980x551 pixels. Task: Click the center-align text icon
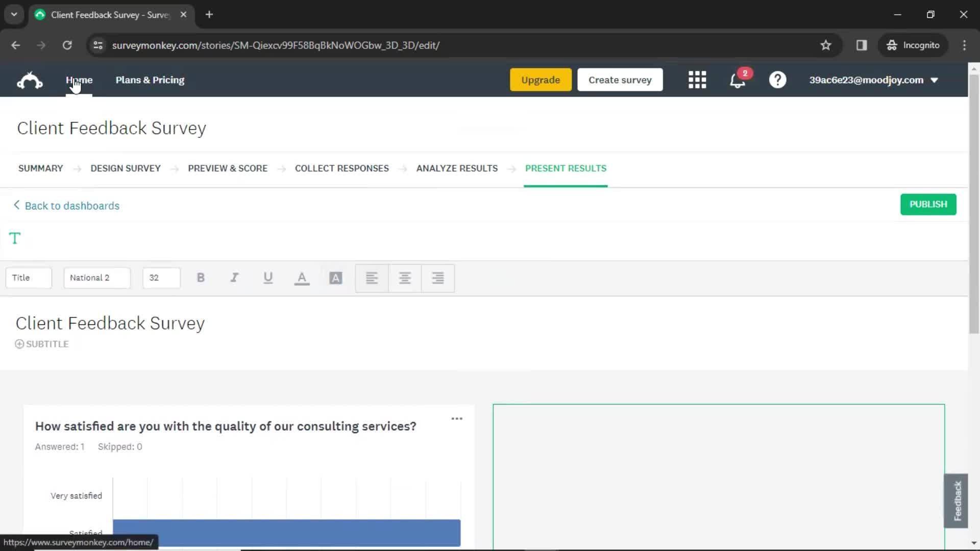point(405,277)
